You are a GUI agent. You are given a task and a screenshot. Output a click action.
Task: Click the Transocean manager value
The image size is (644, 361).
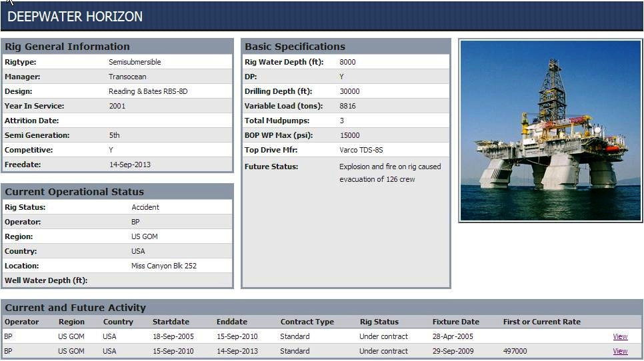pos(127,77)
